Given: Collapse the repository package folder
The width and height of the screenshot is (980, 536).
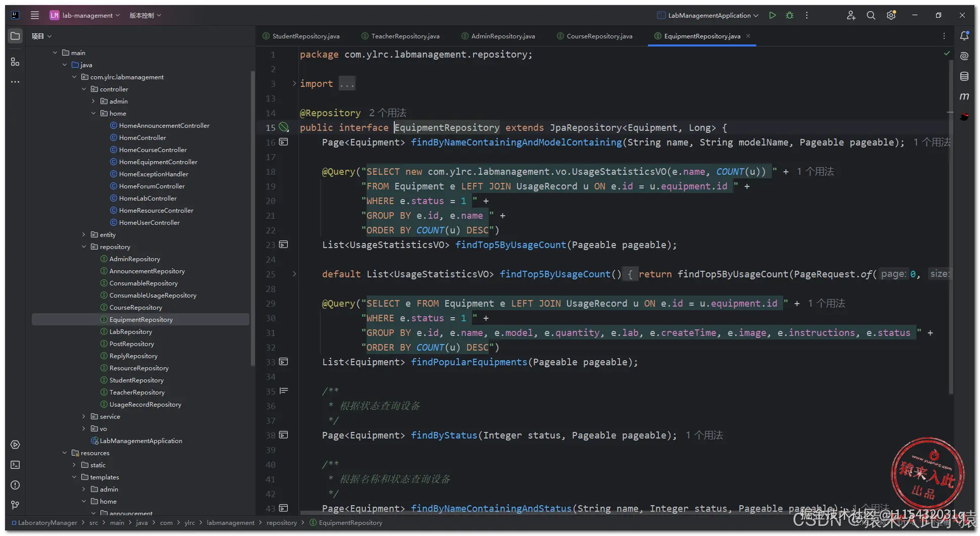Looking at the screenshot, I should pyautogui.click(x=84, y=247).
